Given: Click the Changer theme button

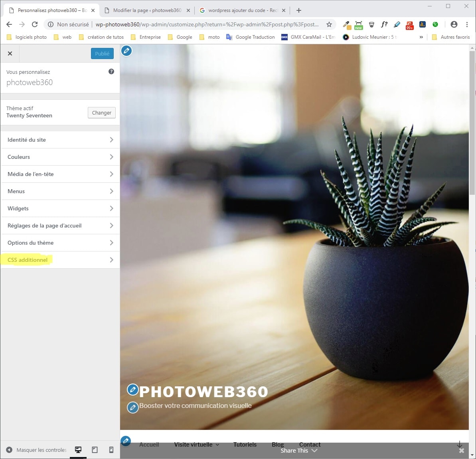Looking at the screenshot, I should point(102,113).
